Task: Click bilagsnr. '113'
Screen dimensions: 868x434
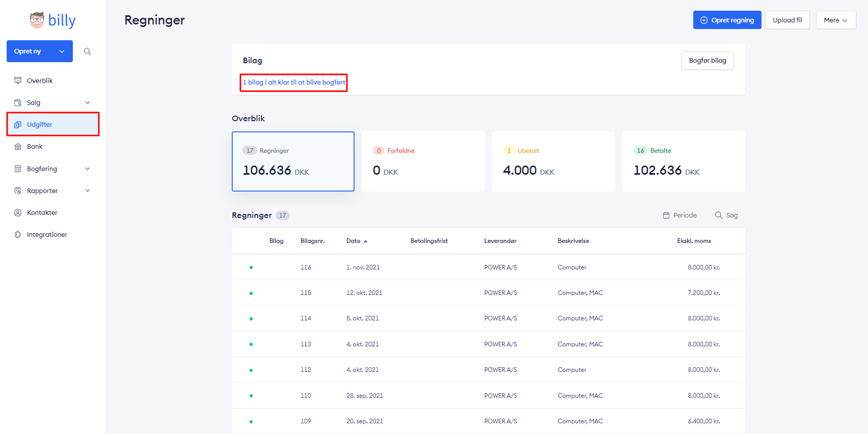Action: point(306,344)
